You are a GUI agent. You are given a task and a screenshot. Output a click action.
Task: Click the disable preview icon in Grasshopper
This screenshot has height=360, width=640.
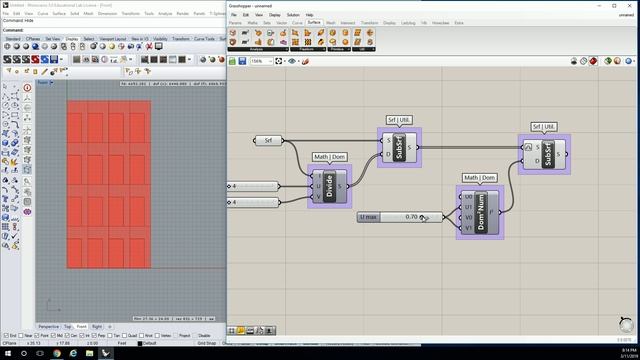[574, 61]
